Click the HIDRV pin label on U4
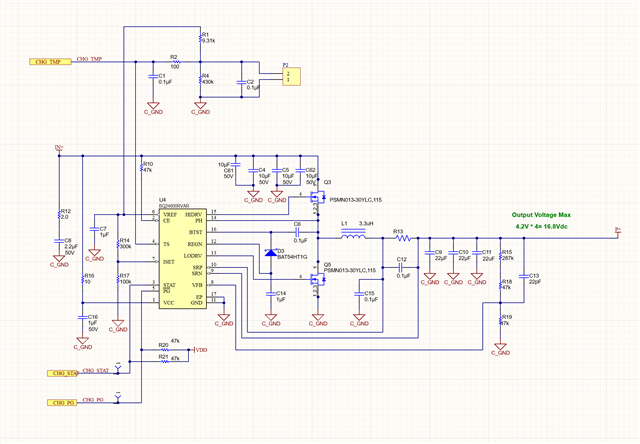This screenshot has width=640, height=444. [x=194, y=215]
